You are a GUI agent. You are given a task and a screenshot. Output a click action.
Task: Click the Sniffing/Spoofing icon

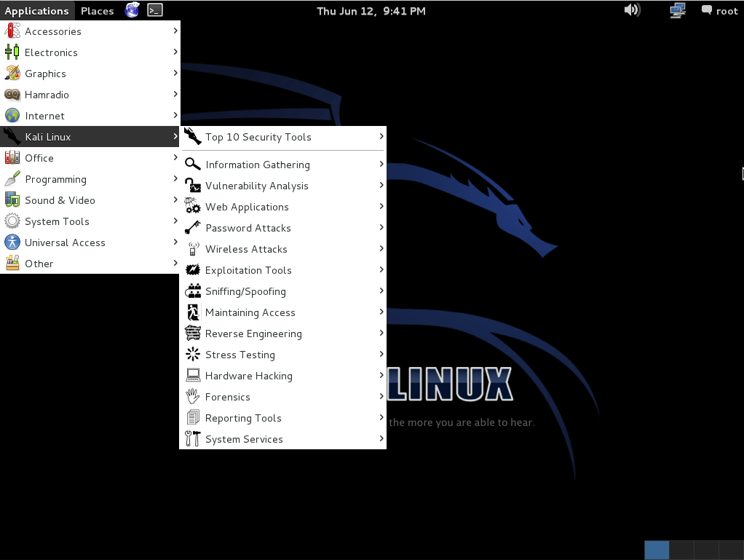(x=191, y=291)
